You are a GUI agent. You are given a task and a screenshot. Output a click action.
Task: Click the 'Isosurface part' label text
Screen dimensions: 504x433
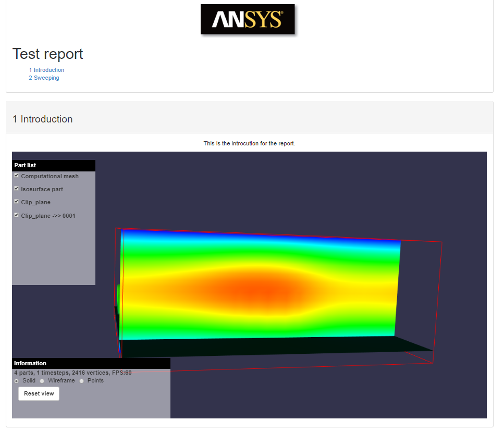(42, 189)
